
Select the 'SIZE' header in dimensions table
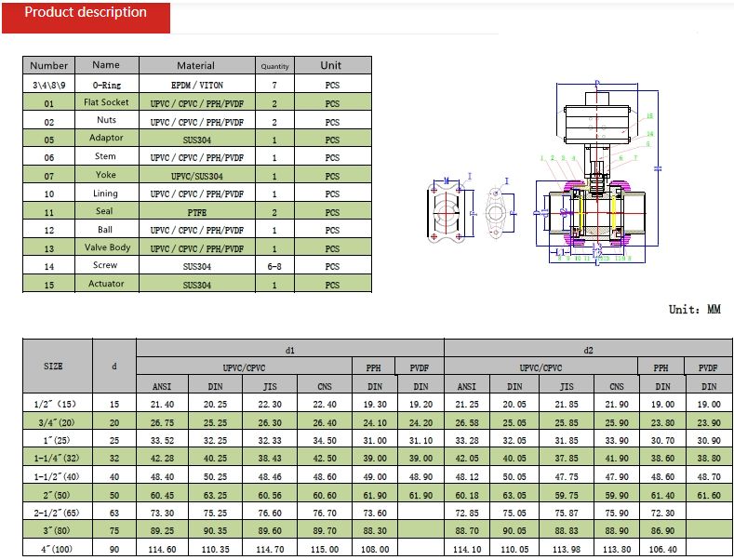tap(54, 367)
